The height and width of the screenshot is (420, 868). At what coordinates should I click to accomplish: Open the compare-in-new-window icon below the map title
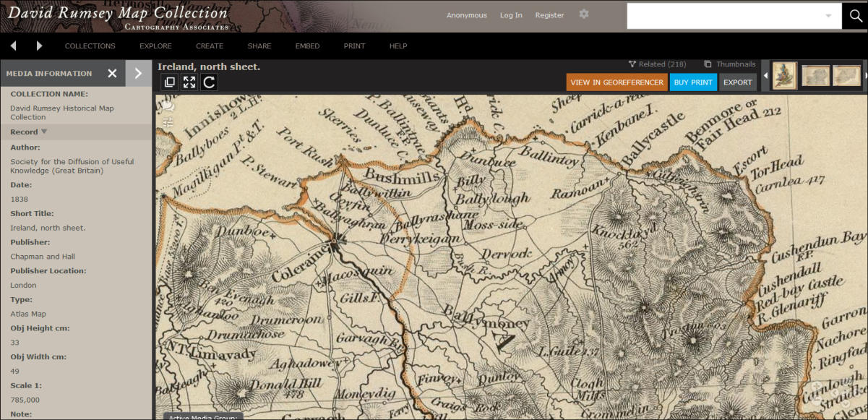(x=170, y=82)
